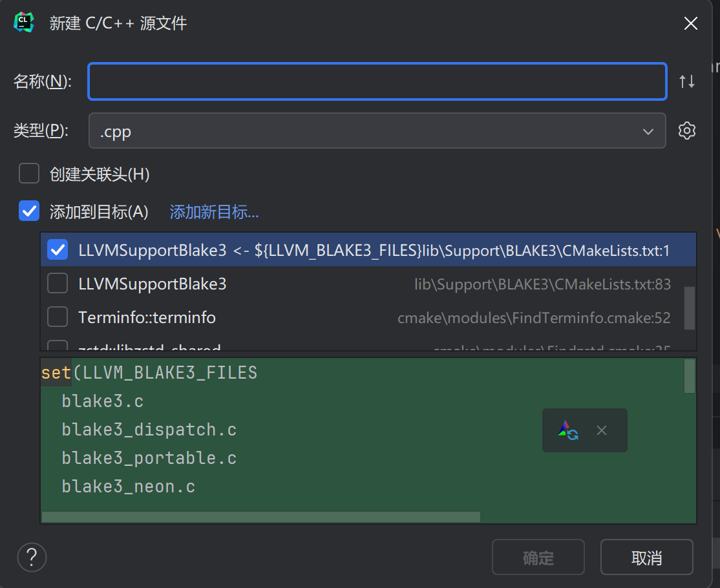The image size is (720, 588).
Task: Click the CMake preview horizontal scrollbar
Action: (x=261, y=517)
